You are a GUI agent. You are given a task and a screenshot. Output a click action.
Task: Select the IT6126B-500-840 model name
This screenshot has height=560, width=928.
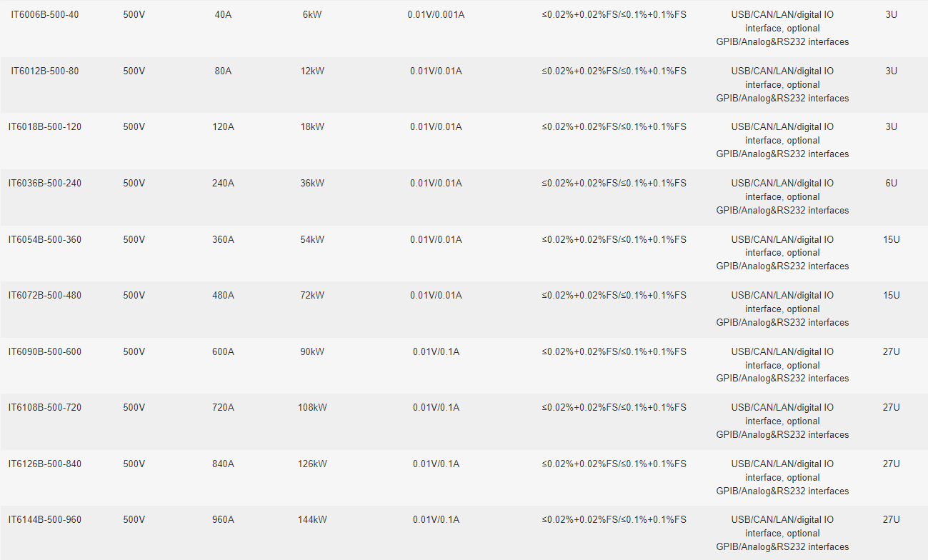[x=45, y=464]
